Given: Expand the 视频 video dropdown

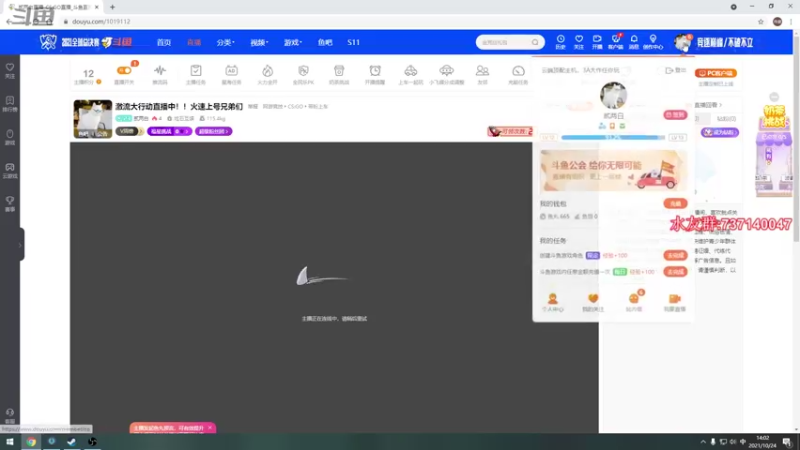Looking at the screenshot, I should [259, 42].
